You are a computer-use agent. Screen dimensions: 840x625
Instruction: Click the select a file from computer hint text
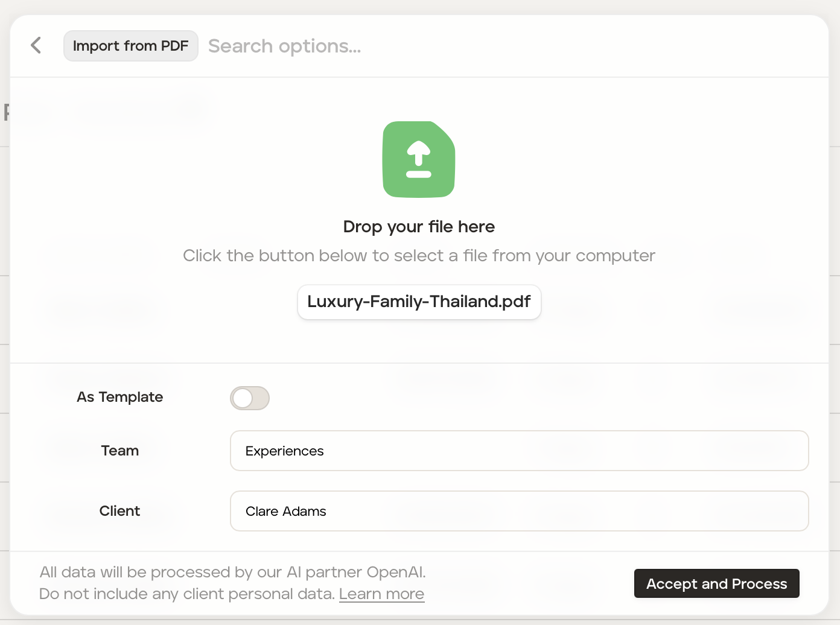419,256
